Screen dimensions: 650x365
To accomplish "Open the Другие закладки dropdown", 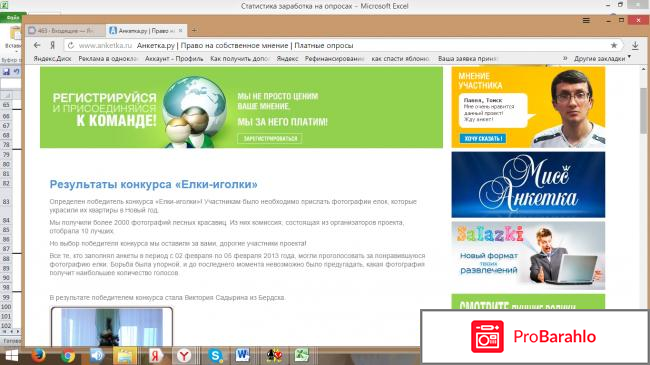I will (602, 59).
